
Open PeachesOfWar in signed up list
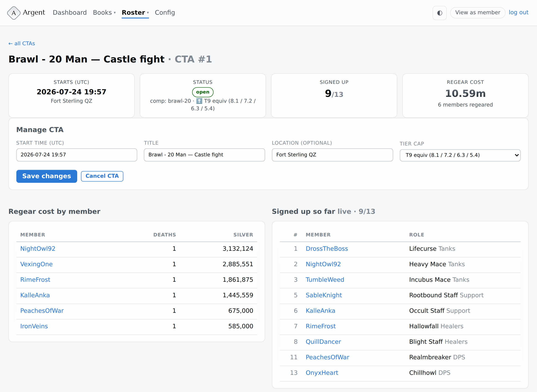tap(327, 357)
